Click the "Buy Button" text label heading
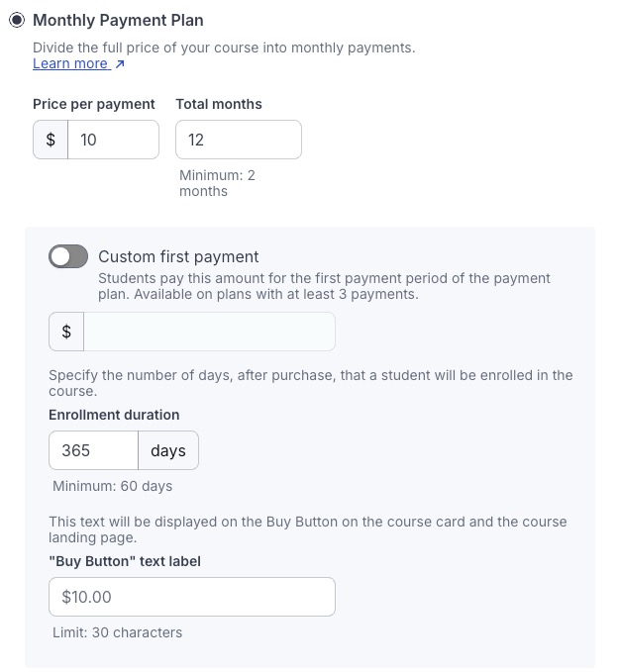The image size is (619, 672). point(124,561)
